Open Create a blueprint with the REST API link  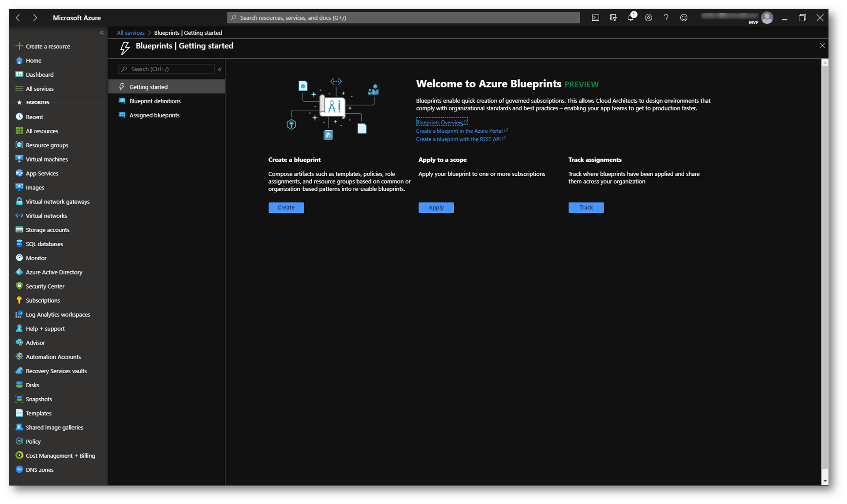461,139
